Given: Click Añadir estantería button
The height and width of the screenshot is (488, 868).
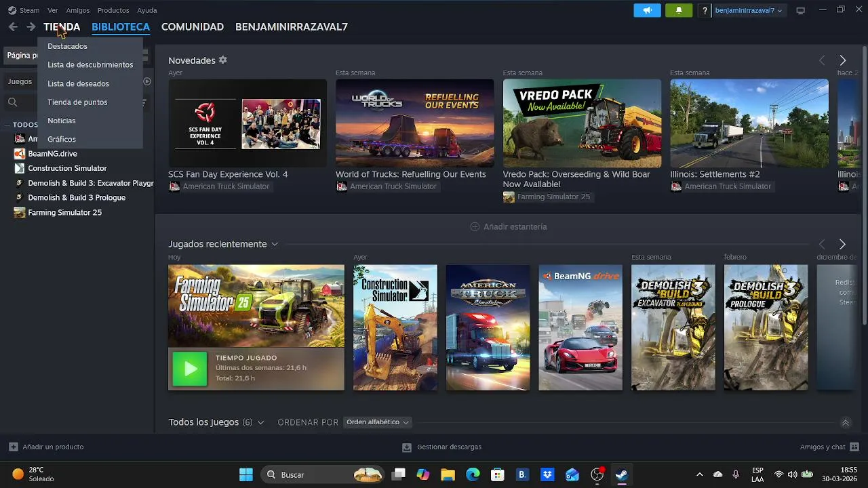Looking at the screenshot, I should click(509, 226).
